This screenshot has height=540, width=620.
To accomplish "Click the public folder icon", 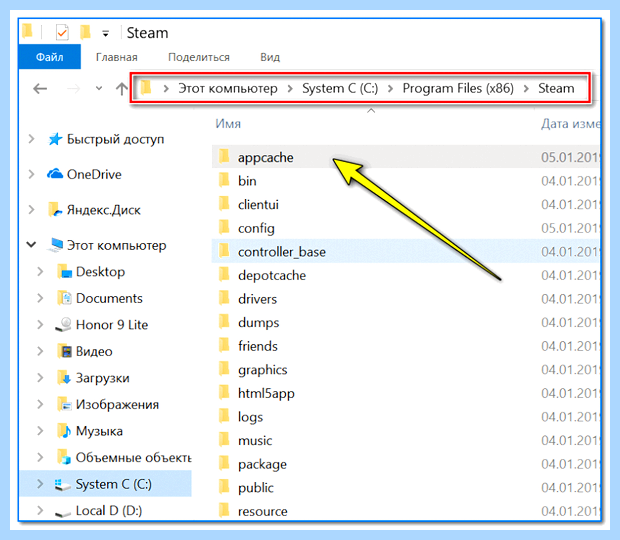I will point(224,487).
